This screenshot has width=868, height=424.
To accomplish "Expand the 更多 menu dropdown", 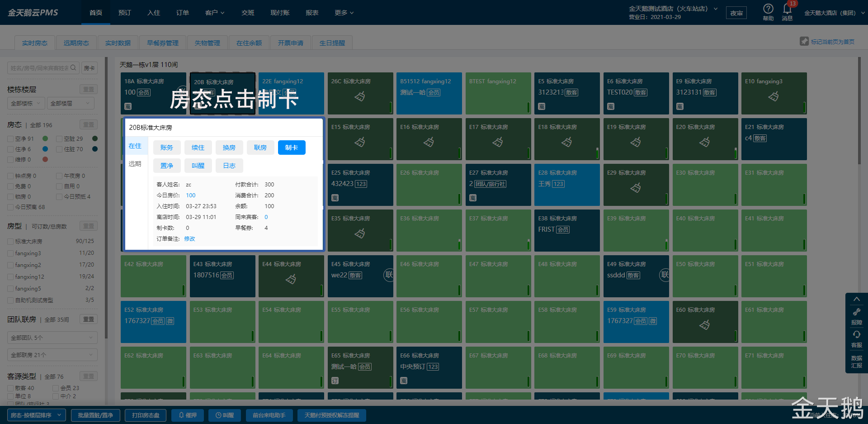I will pyautogui.click(x=344, y=13).
